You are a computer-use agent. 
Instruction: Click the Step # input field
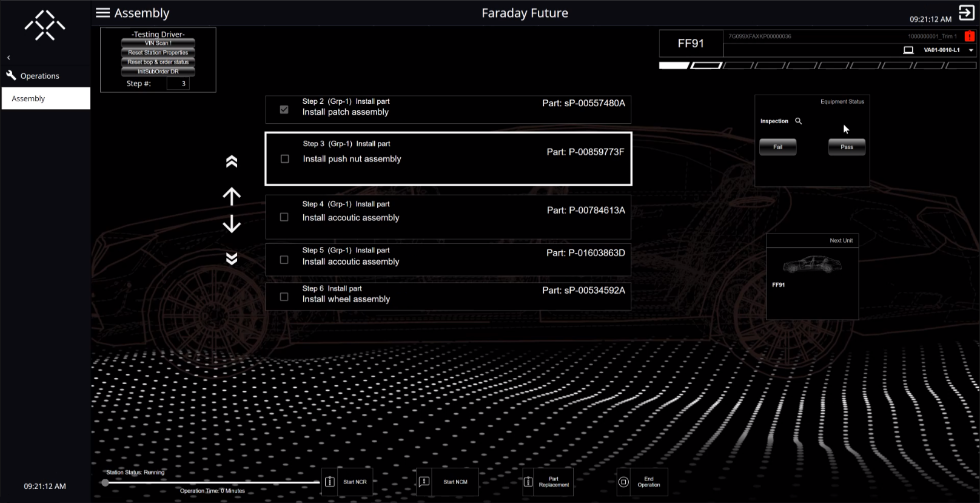pyautogui.click(x=178, y=84)
